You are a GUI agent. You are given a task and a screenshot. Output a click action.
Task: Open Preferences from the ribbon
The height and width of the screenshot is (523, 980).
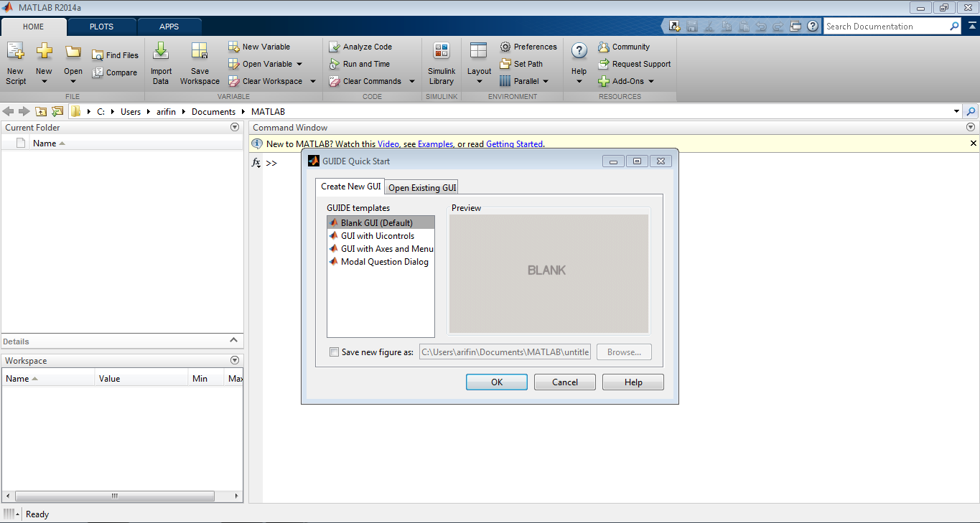pyautogui.click(x=528, y=47)
